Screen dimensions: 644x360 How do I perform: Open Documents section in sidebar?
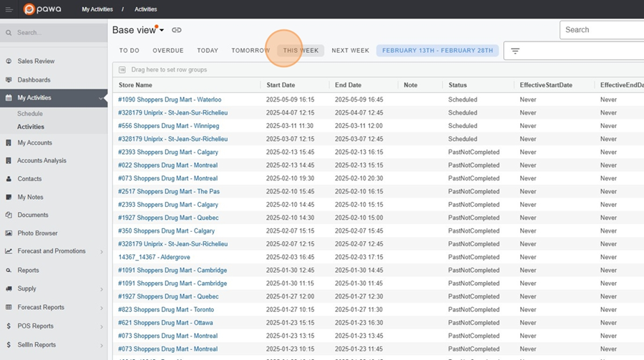point(32,215)
